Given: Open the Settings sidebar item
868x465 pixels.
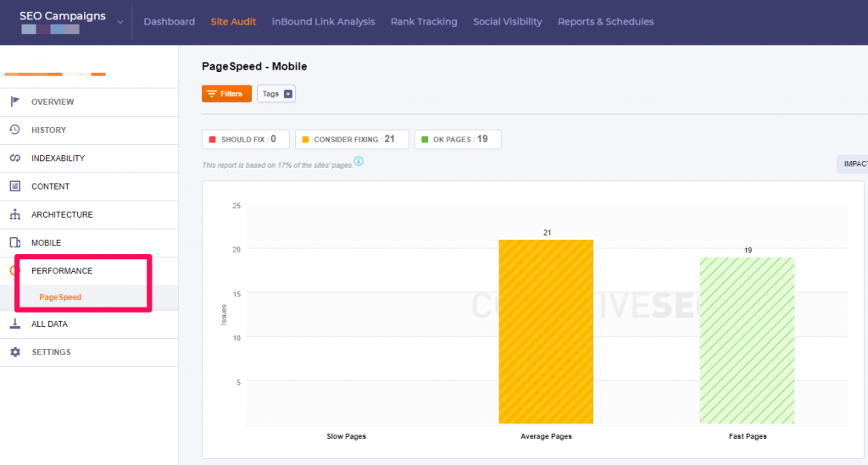Looking at the screenshot, I should click(x=89, y=352).
